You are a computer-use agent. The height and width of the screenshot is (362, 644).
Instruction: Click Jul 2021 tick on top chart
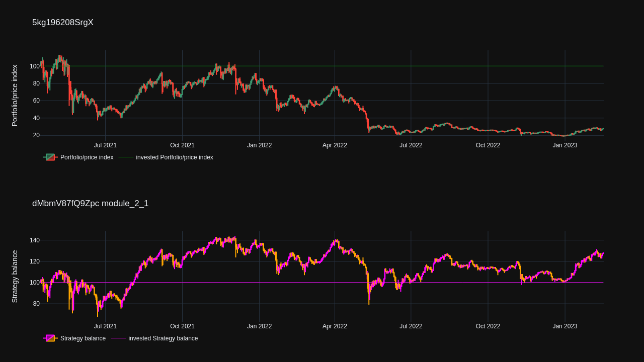(x=105, y=145)
